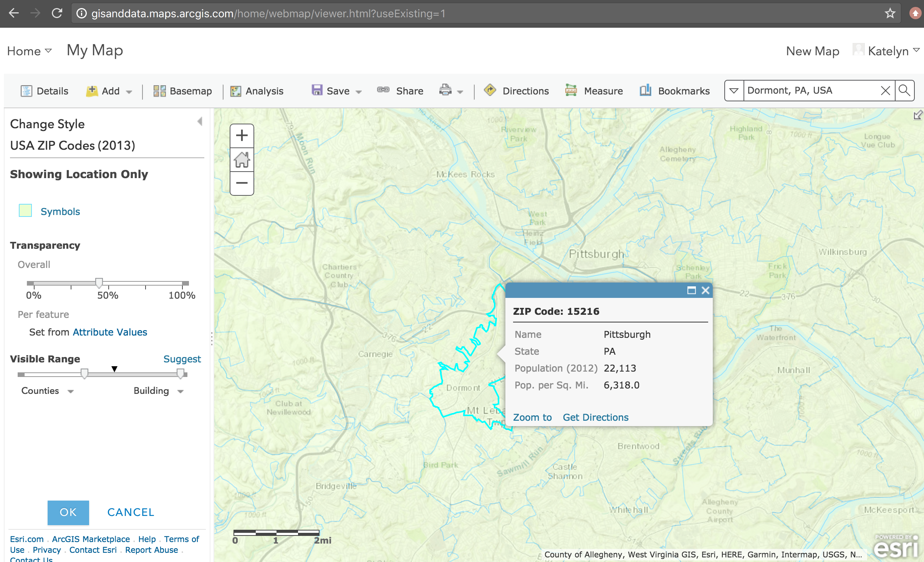Open the Measure tool
The image size is (924, 562).
point(594,91)
